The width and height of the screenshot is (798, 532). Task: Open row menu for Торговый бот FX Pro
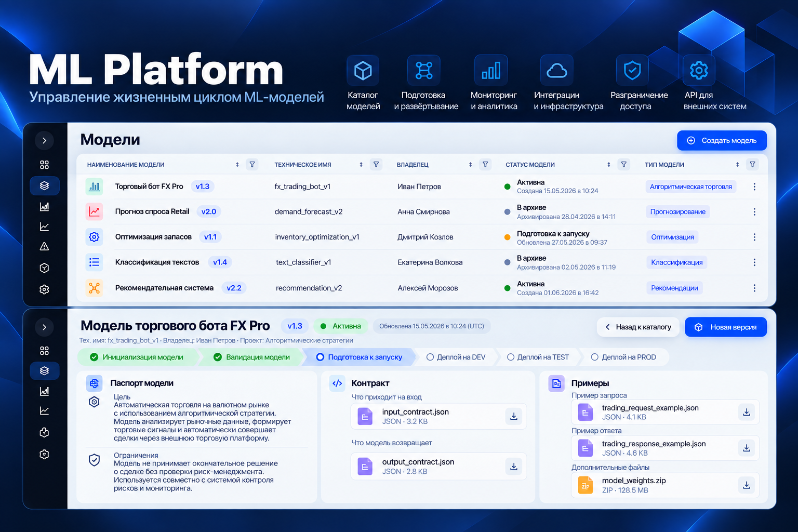(754, 187)
